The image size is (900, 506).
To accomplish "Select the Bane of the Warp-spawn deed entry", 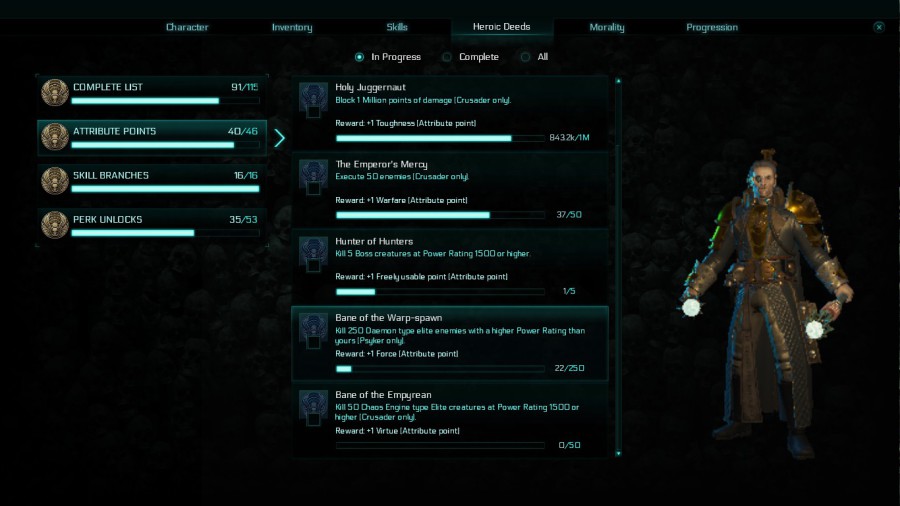I will click(x=450, y=343).
